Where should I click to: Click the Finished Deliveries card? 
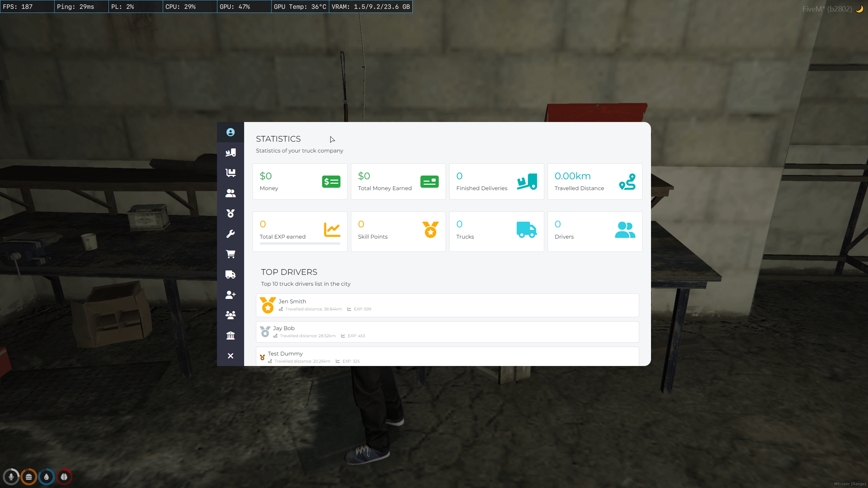[x=496, y=182]
